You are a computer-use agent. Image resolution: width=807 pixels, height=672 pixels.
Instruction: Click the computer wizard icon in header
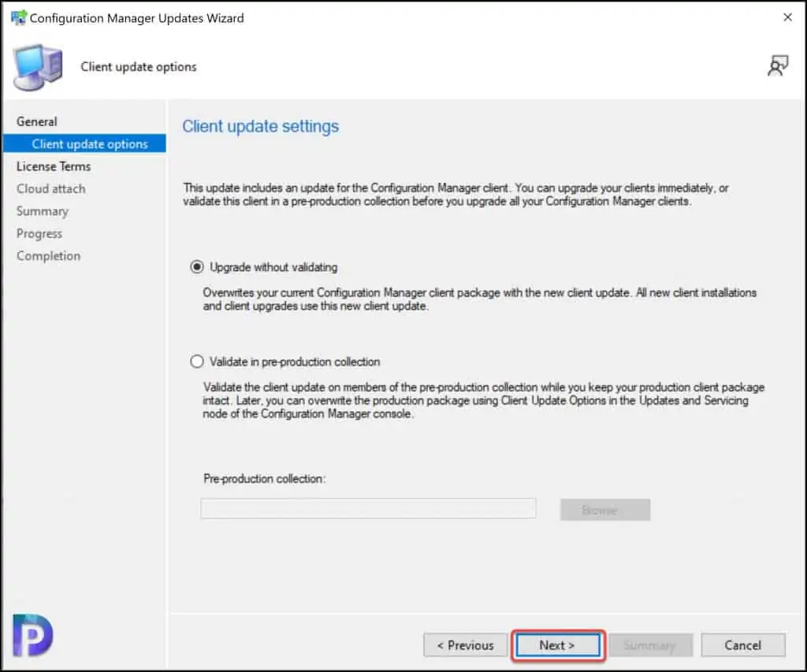(38, 68)
